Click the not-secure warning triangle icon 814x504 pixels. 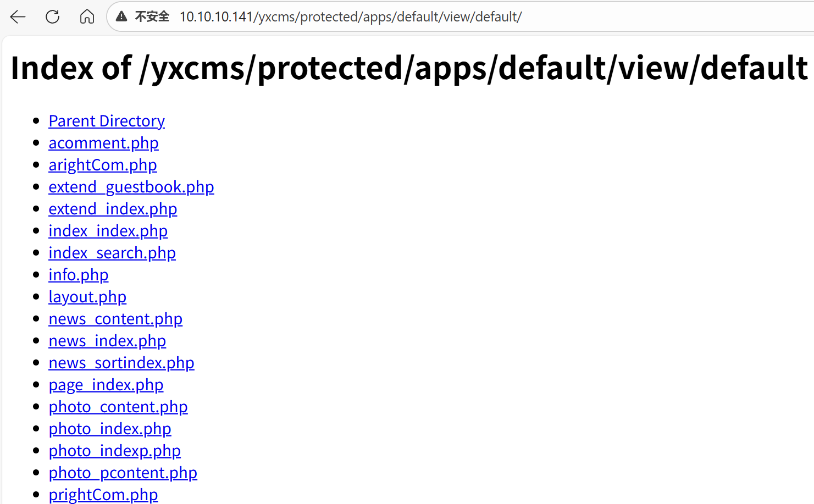121,17
